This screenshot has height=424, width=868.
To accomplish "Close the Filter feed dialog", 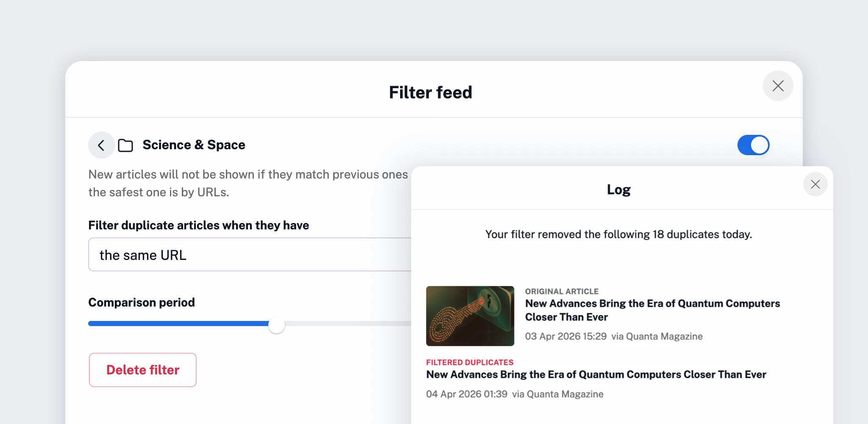I will (778, 86).
